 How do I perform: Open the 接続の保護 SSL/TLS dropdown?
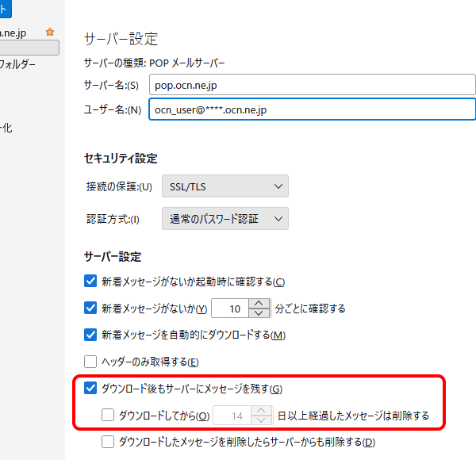(x=225, y=186)
